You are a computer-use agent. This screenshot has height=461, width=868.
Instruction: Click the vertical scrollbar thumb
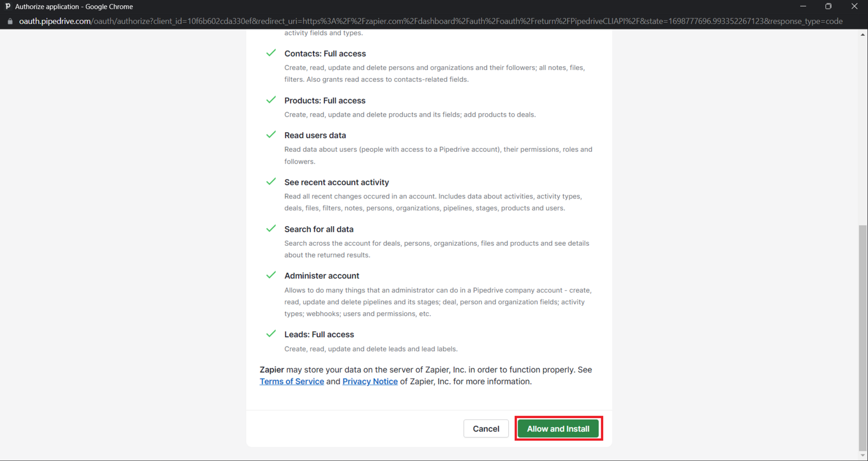point(863,336)
